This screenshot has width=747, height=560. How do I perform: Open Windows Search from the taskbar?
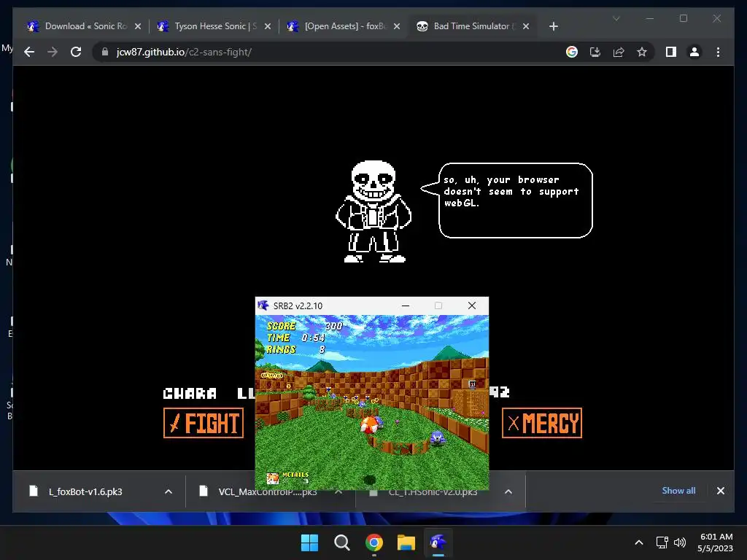341,542
